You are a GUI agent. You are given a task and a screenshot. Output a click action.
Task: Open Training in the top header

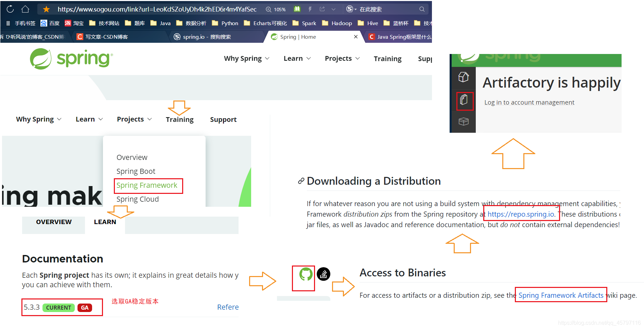[387, 58]
